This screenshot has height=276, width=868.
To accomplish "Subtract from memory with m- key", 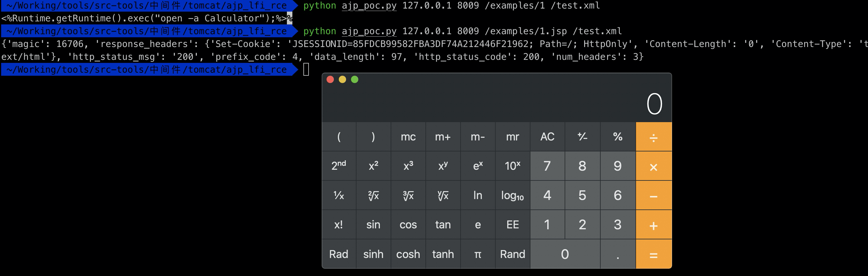I will click(x=478, y=136).
